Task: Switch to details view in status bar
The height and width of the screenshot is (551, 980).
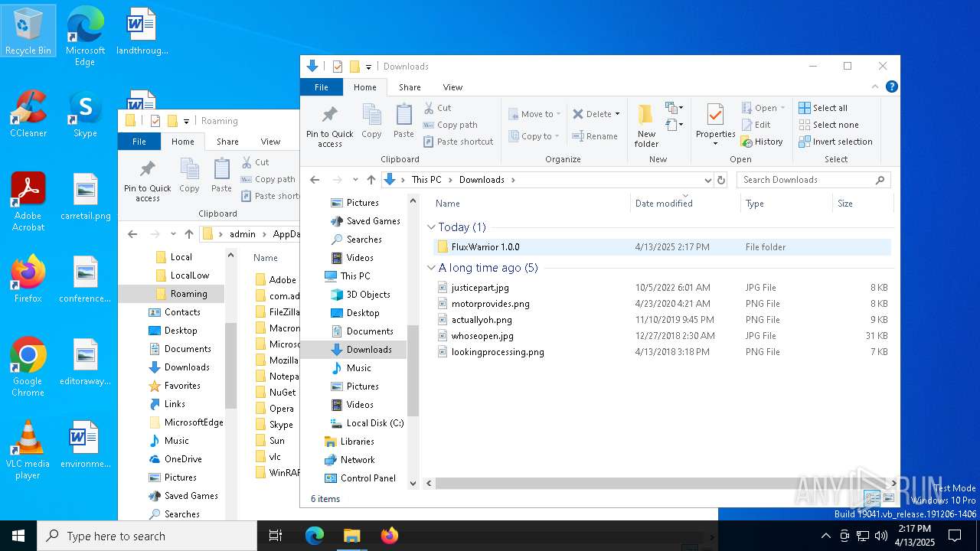Action: point(872,498)
